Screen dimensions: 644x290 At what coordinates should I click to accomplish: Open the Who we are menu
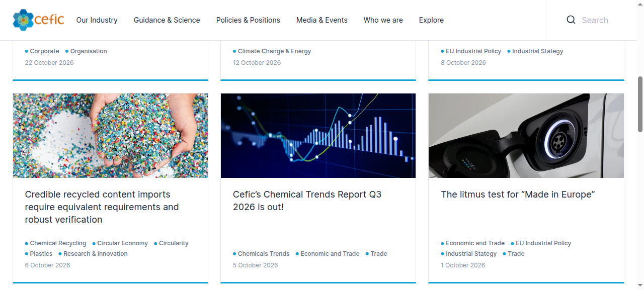coord(383,20)
